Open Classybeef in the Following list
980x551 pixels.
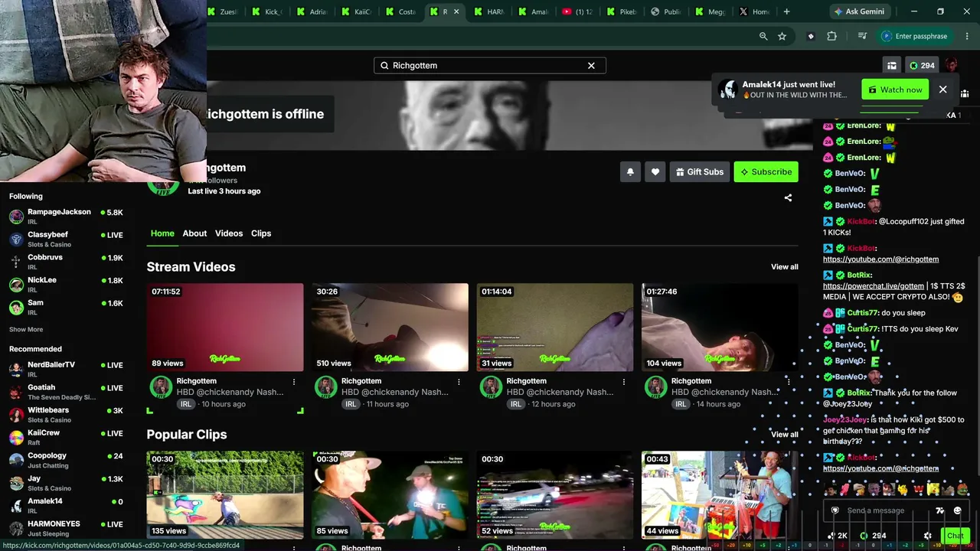pyautogui.click(x=66, y=240)
